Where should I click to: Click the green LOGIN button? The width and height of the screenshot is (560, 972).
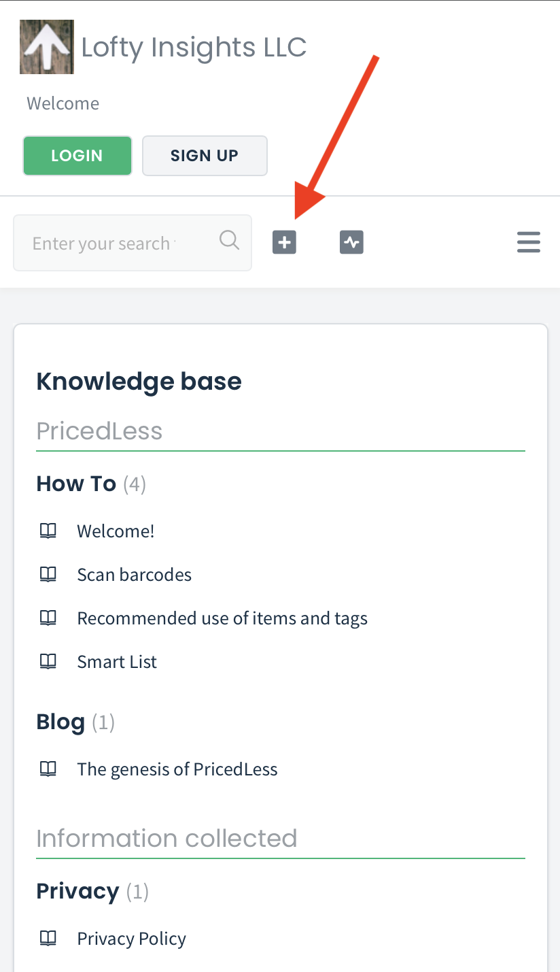pos(77,156)
